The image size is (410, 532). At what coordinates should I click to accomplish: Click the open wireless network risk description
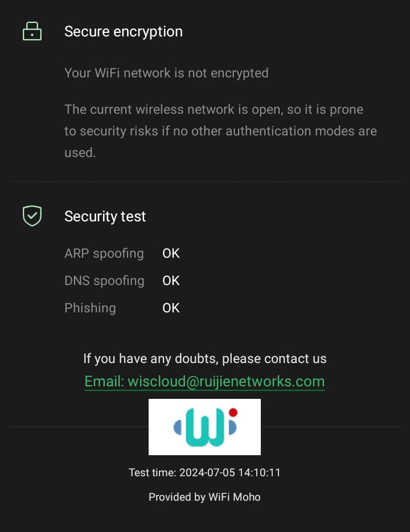pos(220,131)
